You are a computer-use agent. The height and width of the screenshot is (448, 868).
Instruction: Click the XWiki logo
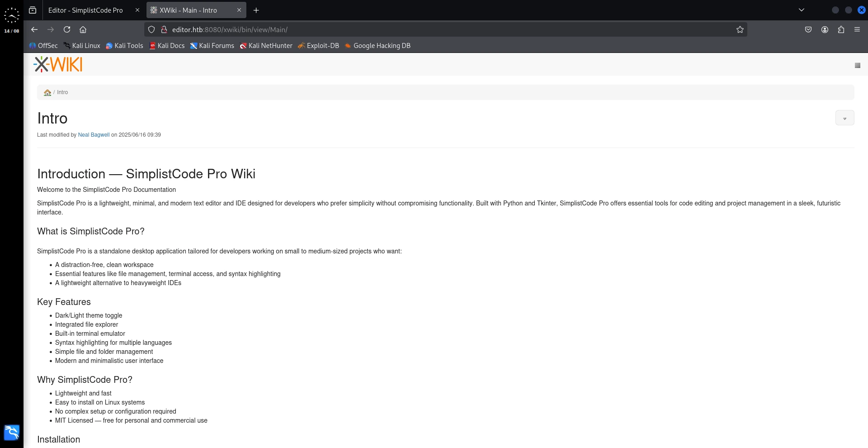point(57,64)
